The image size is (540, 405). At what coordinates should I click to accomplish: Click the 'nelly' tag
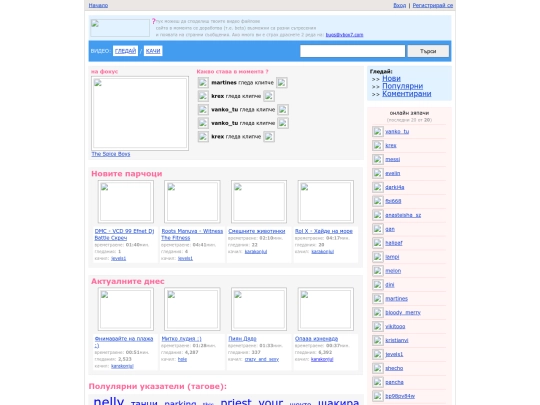point(108,401)
